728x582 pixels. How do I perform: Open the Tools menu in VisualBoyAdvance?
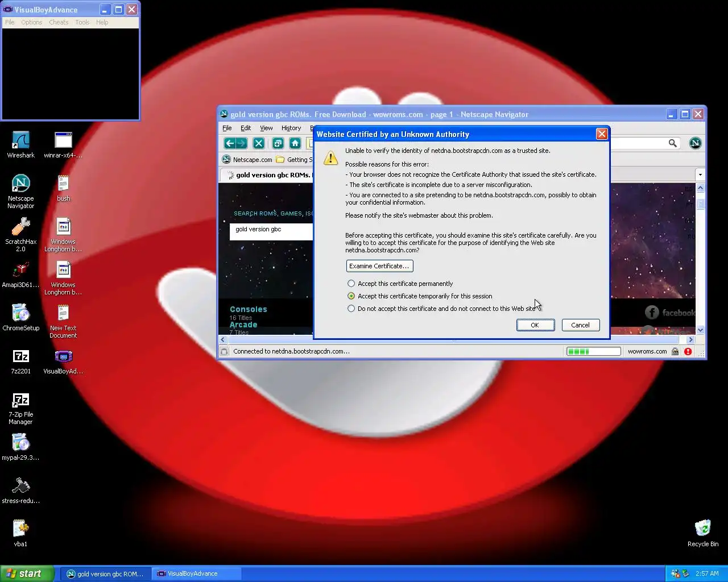tap(82, 22)
